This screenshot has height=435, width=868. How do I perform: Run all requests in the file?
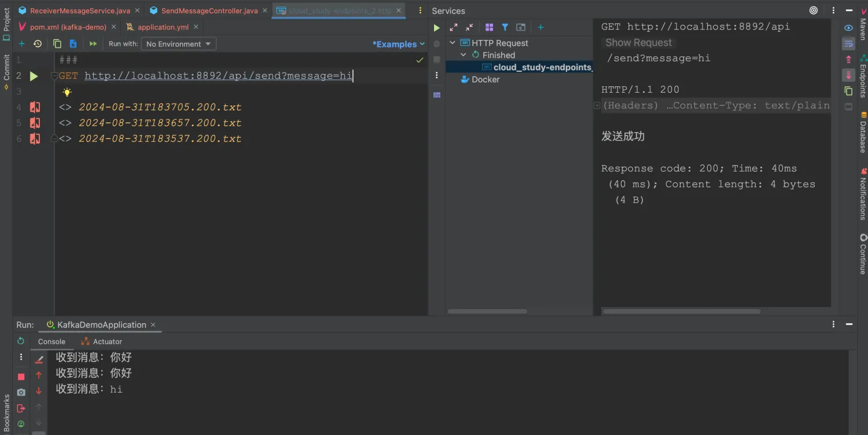pos(93,44)
